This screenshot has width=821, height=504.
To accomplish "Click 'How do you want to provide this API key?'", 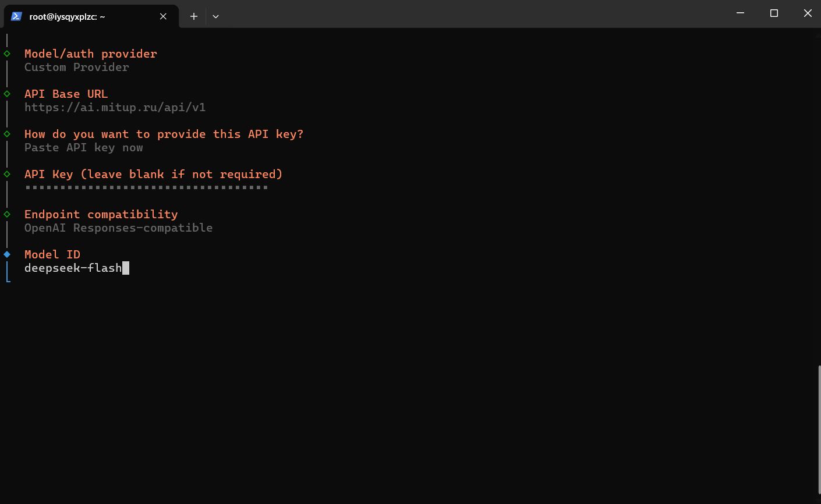I will click(164, 134).
